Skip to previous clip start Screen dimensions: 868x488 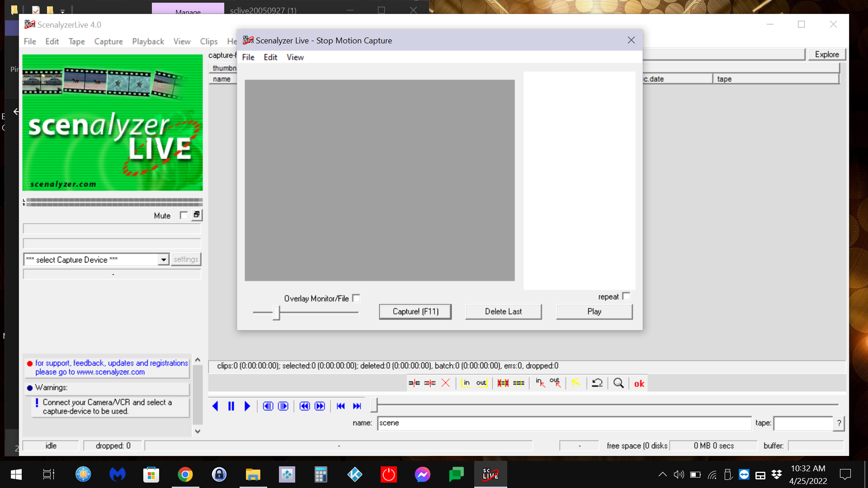[x=341, y=406]
